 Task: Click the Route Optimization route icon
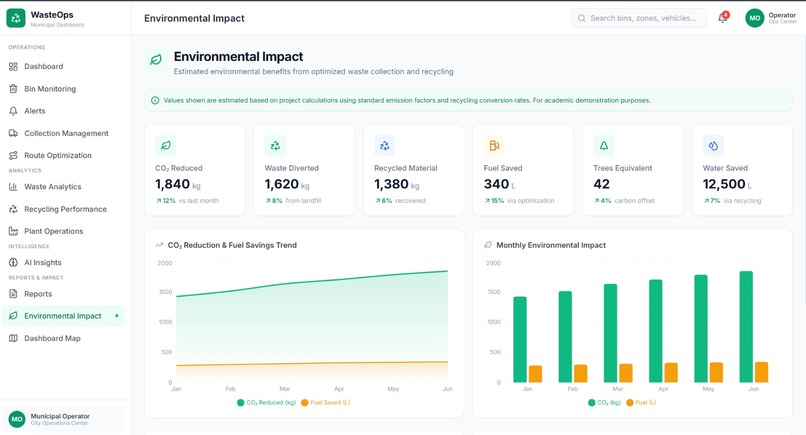pos(13,155)
